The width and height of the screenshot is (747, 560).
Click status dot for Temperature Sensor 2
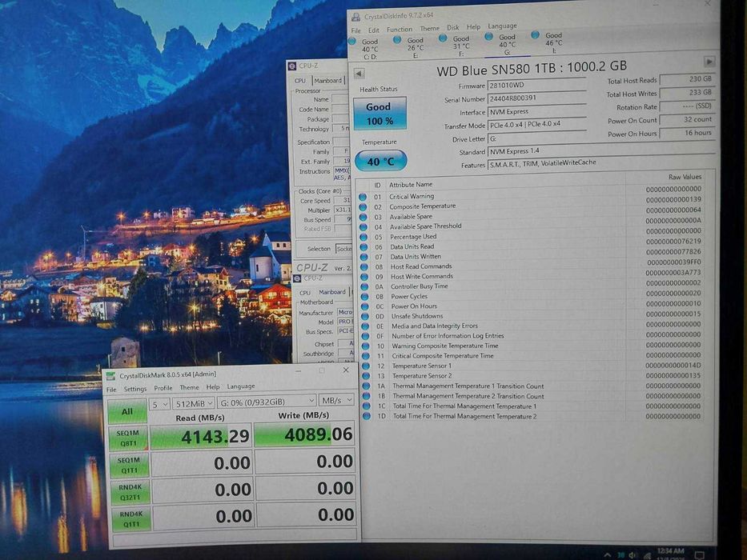point(366,376)
